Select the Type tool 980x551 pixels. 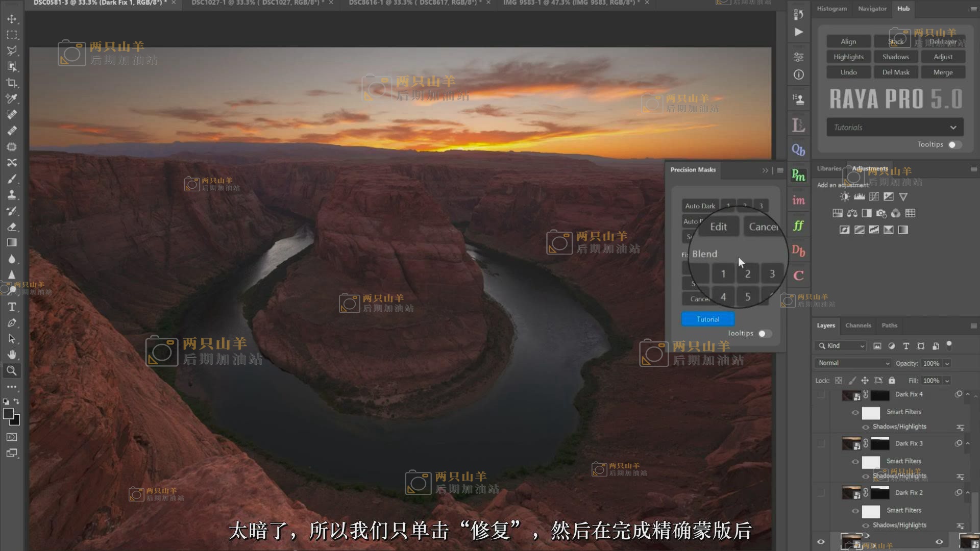click(12, 307)
